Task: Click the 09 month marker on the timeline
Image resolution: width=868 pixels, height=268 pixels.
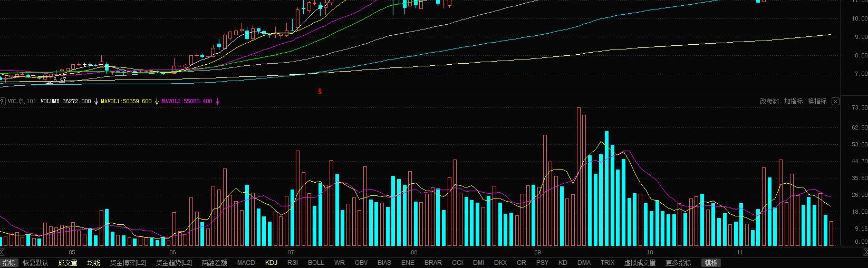Action: (537, 253)
